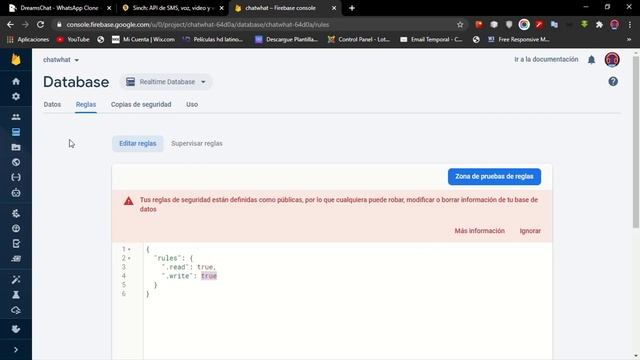Open notifications bell icon
640x360 pixels.
tap(591, 60)
